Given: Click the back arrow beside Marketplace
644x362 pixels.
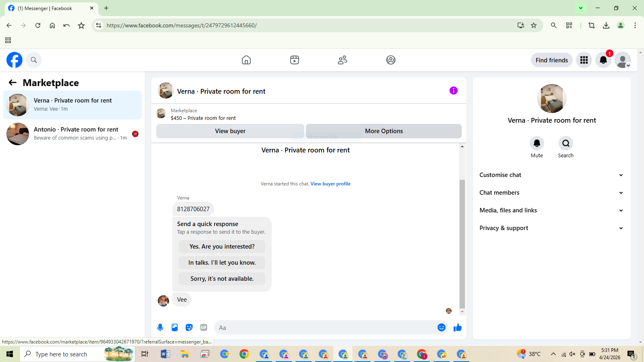Looking at the screenshot, I should [12, 82].
